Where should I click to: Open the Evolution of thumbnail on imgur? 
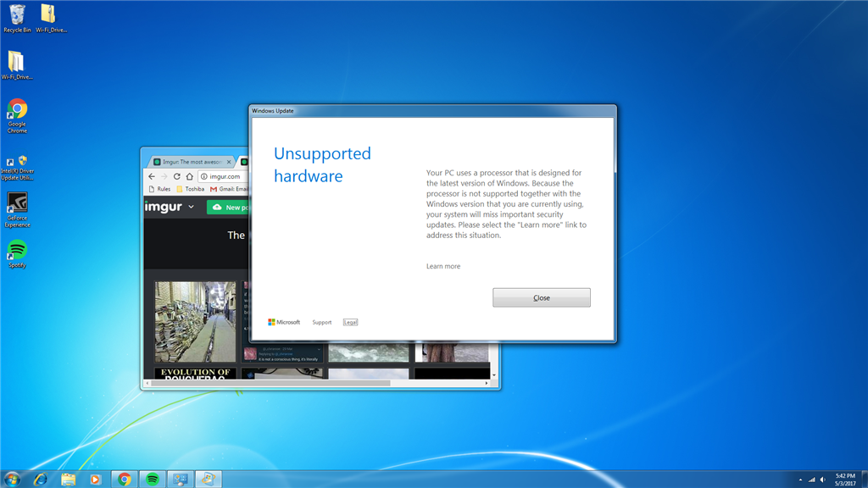(x=195, y=374)
